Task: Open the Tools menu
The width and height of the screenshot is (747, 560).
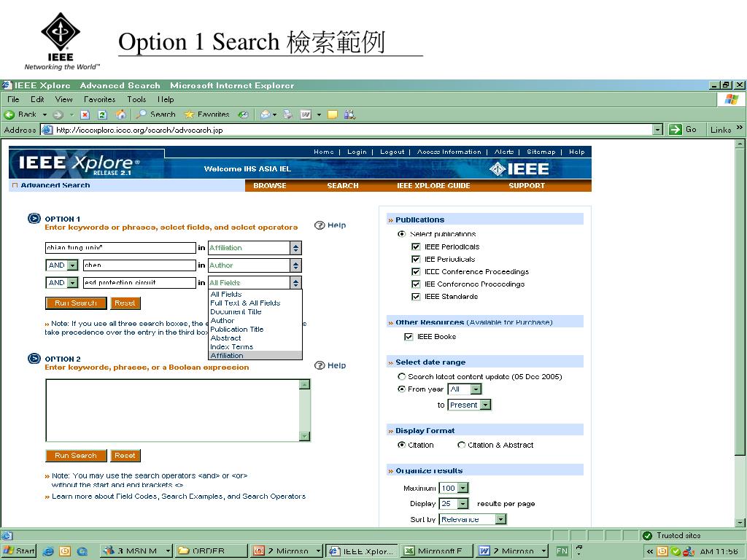Action: click(136, 99)
